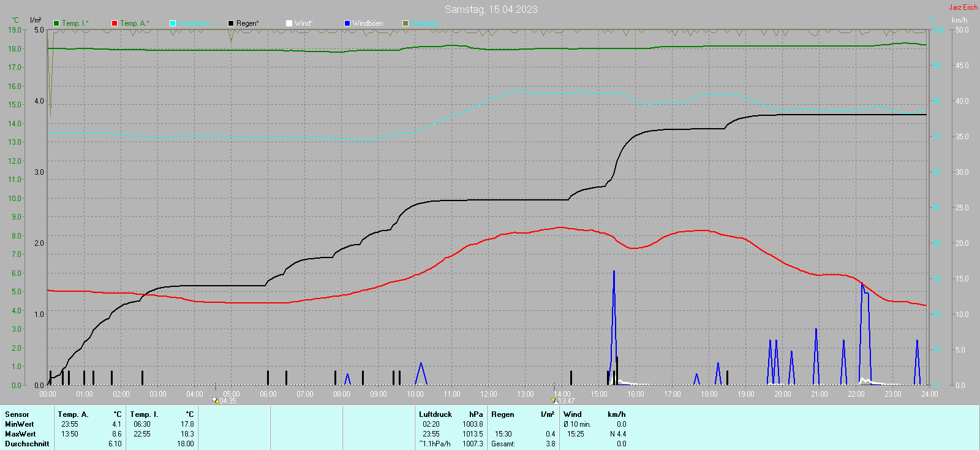Click the Temp. A. maximum value '8.6'

pyautogui.click(x=117, y=434)
